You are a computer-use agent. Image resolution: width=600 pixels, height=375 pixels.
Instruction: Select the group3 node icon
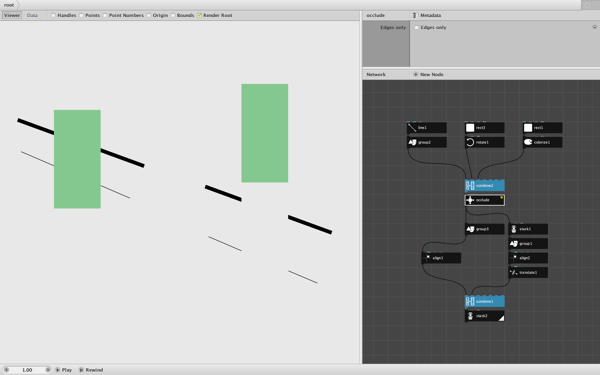point(470,229)
